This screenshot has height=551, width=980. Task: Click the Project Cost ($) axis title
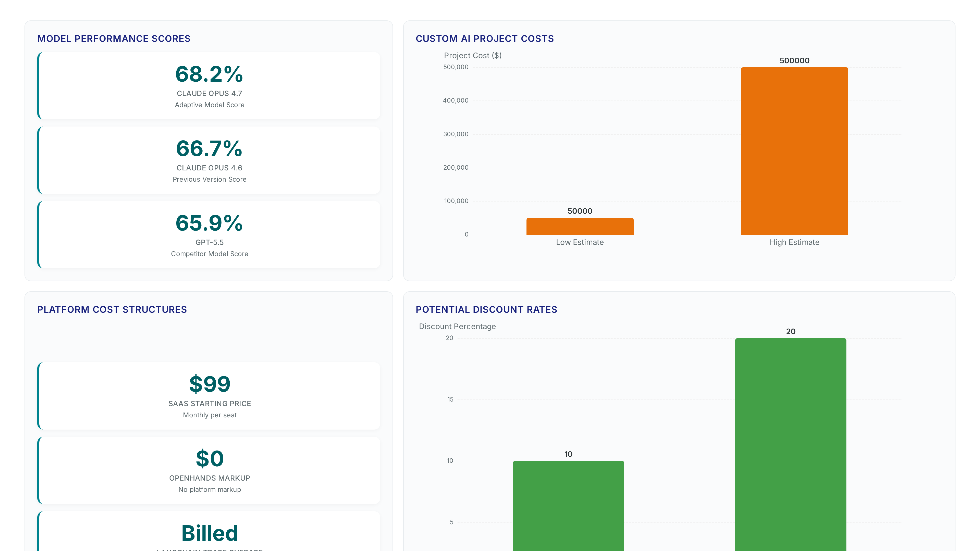point(473,56)
